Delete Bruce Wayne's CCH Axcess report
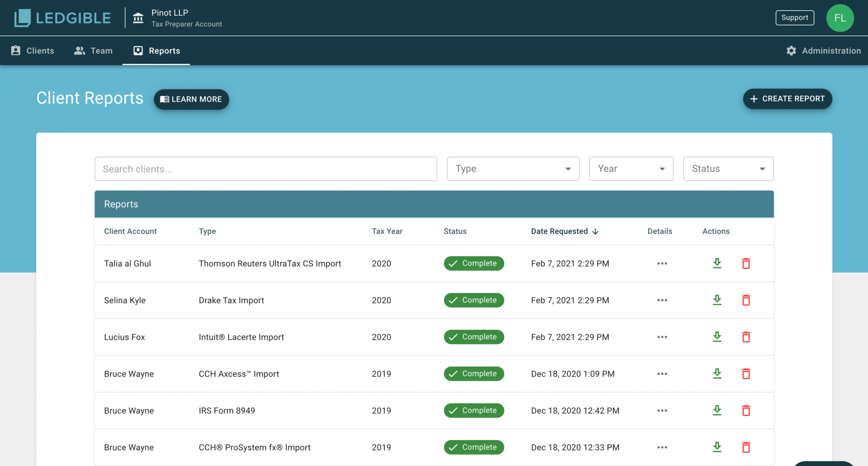Image resolution: width=868 pixels, height=466 pixels. point(746,374)
